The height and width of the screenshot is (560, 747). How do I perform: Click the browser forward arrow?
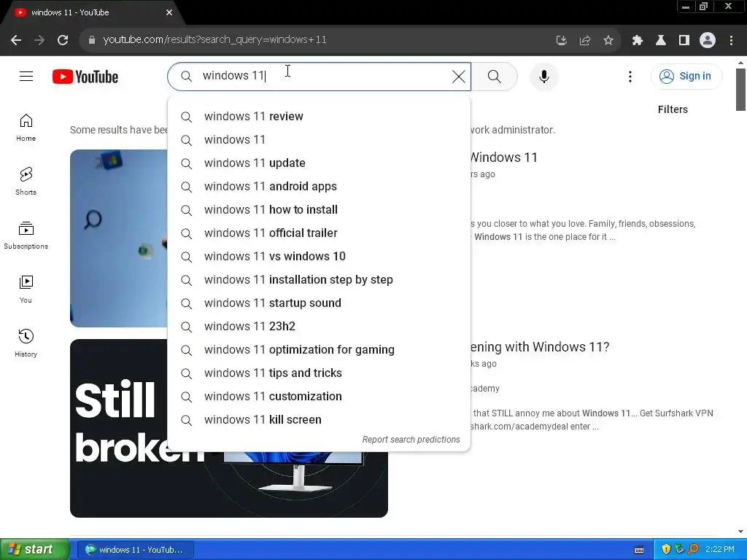39,40
